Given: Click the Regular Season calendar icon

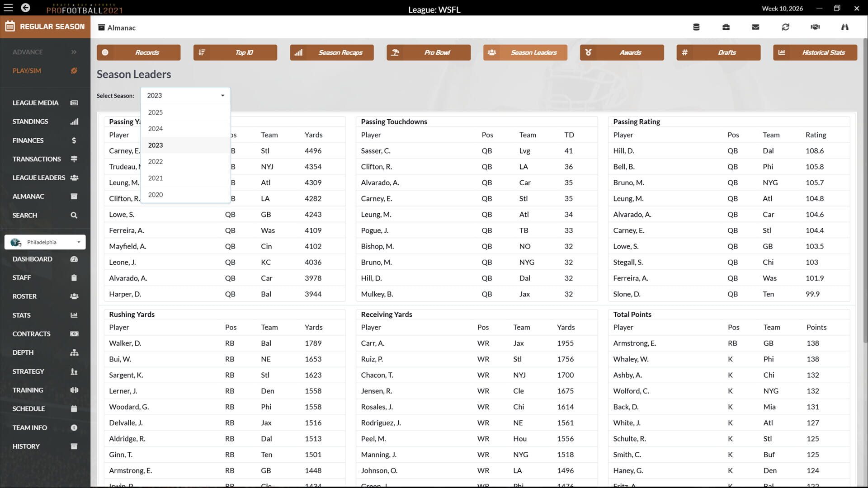Looking at the screenshot, I should [x=10, y=27].
